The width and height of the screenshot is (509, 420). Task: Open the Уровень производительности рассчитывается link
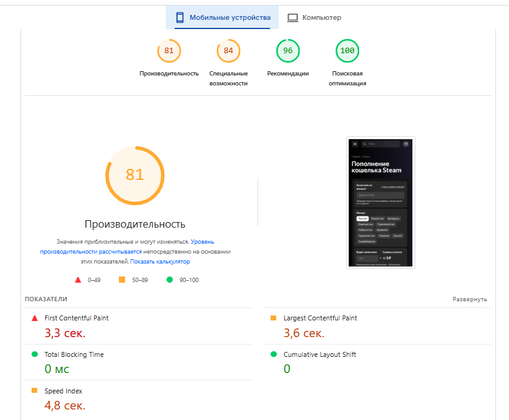(127, 247)
